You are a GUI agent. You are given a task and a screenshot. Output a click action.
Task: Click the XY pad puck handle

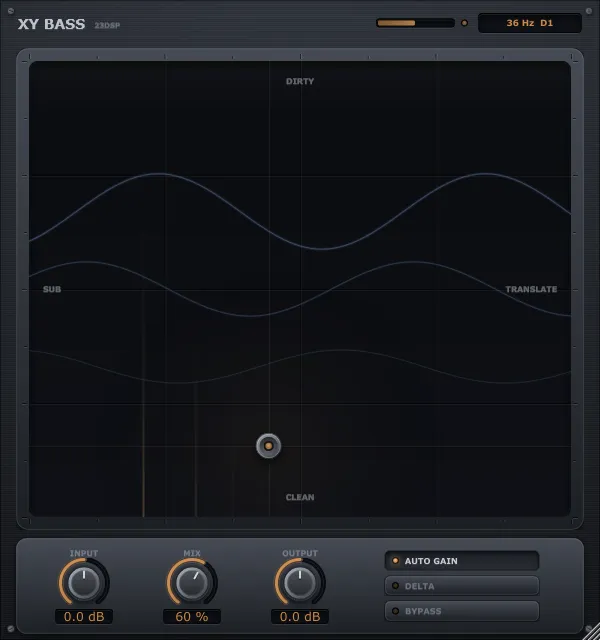(x=268, y=446)
